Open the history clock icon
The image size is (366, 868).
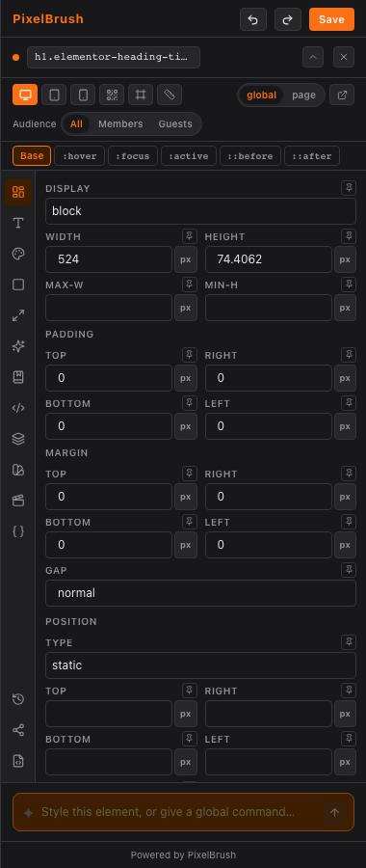(18, 698)
